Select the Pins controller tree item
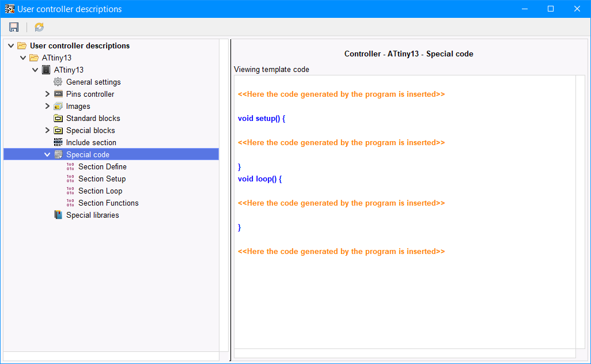The width and height of the screenshot is (591, 364). pyautogui.click(x=90, y=94)
